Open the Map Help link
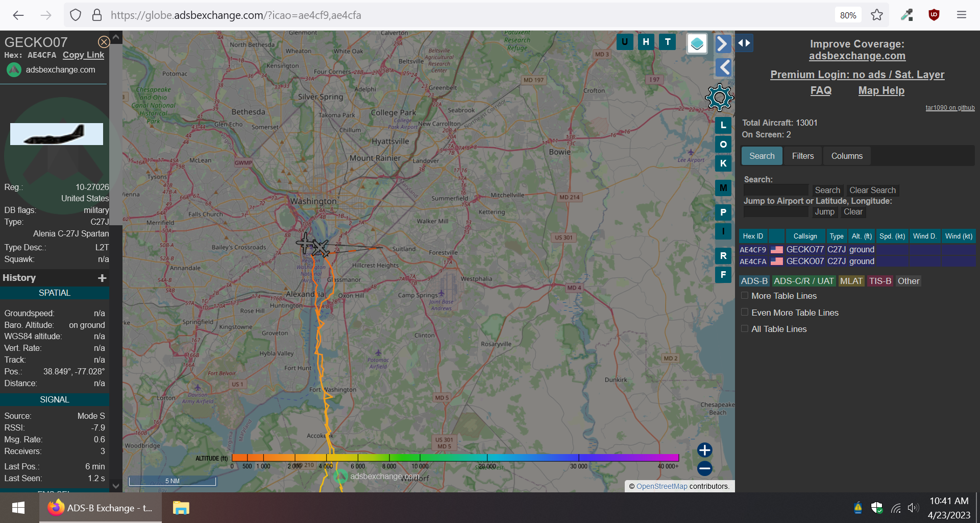980x523 pixels. 881,90
